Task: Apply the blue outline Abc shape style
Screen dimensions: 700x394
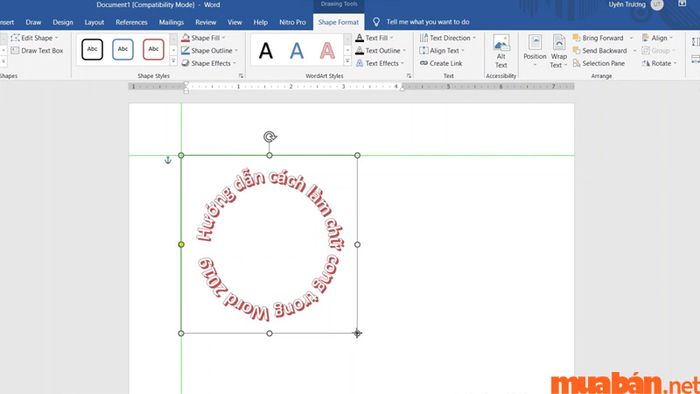Action: pos(123,49)
